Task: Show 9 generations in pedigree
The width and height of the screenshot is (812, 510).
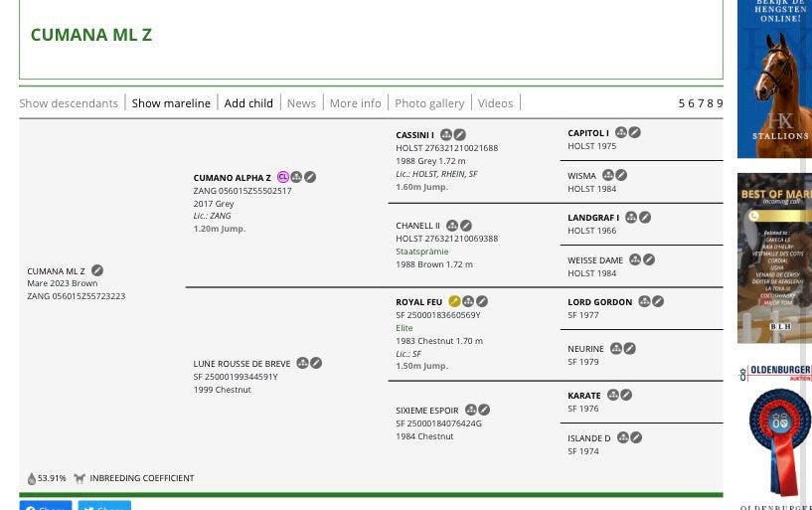Action: tap(720, 103)
